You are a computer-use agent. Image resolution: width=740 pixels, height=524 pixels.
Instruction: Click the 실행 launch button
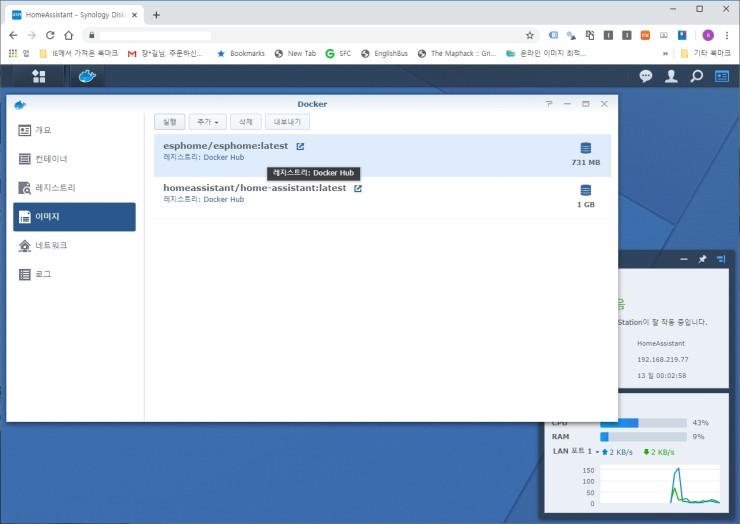[x=169, y=122]
